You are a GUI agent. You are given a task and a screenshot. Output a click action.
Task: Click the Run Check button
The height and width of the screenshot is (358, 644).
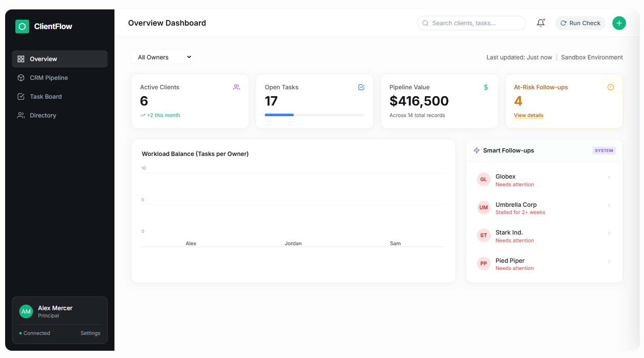pyautogui.click(x=580, y=23)
